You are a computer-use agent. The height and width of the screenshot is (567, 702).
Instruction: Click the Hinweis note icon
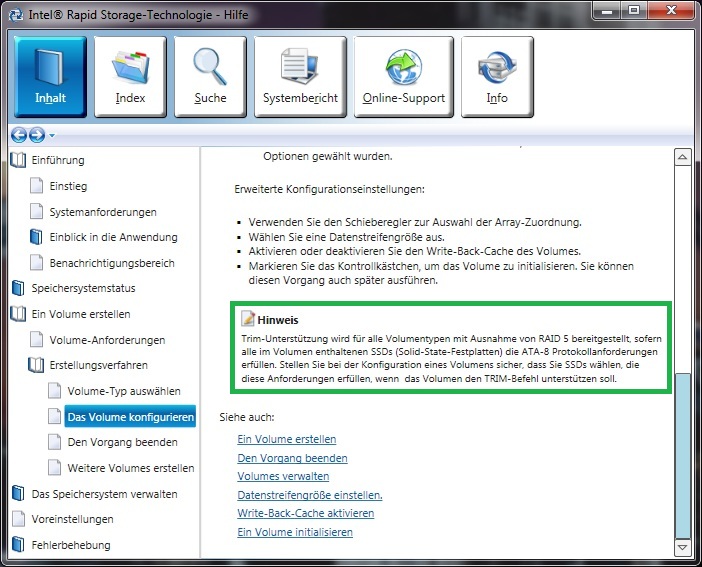point(248,318)
